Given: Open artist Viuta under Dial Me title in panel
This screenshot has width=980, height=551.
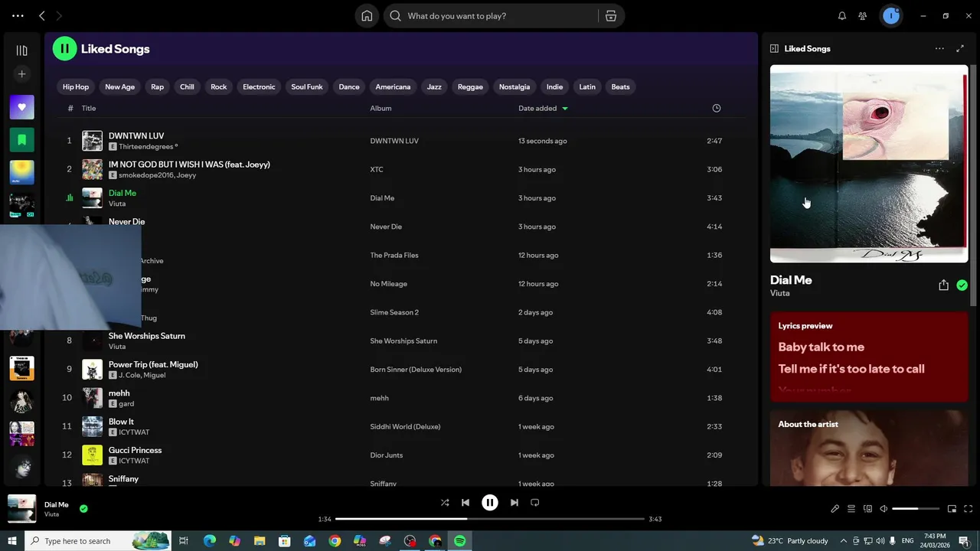Looking at the screenshot, I should [779, 293].
